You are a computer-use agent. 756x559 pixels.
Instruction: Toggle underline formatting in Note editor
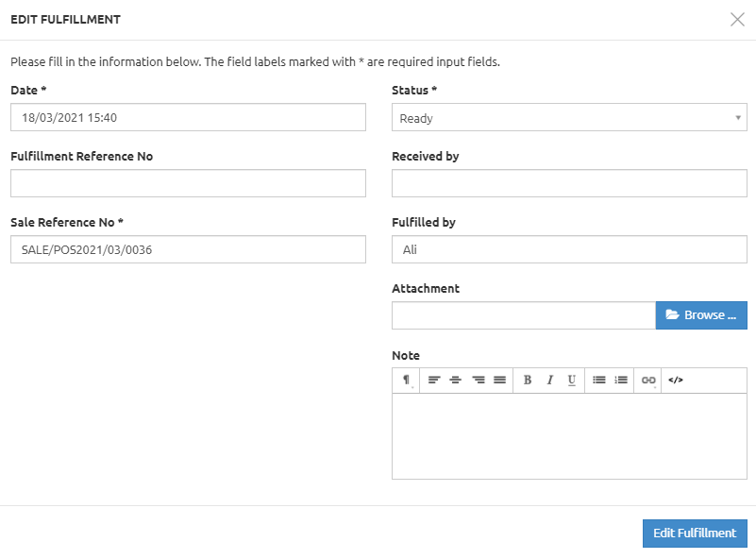(x=572, y=380)
